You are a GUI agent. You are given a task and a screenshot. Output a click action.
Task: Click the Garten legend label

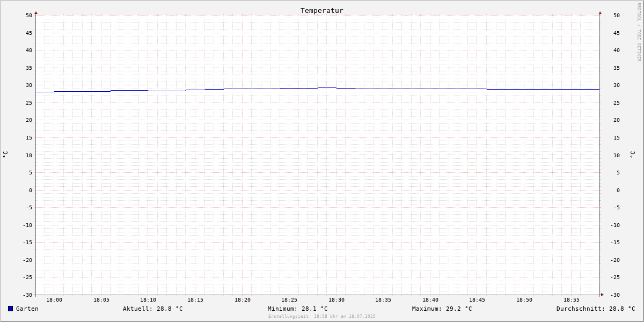pyautogui.click(x=27, y=309)
